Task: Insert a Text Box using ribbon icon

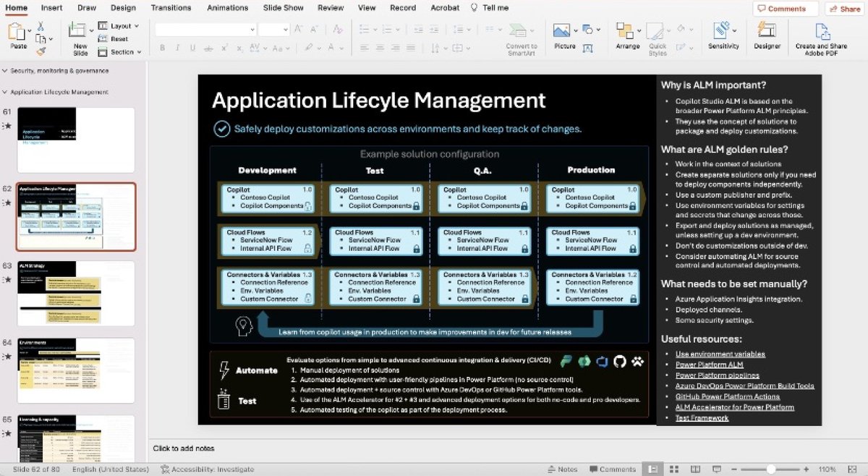Action: click(x=587, y=48)
